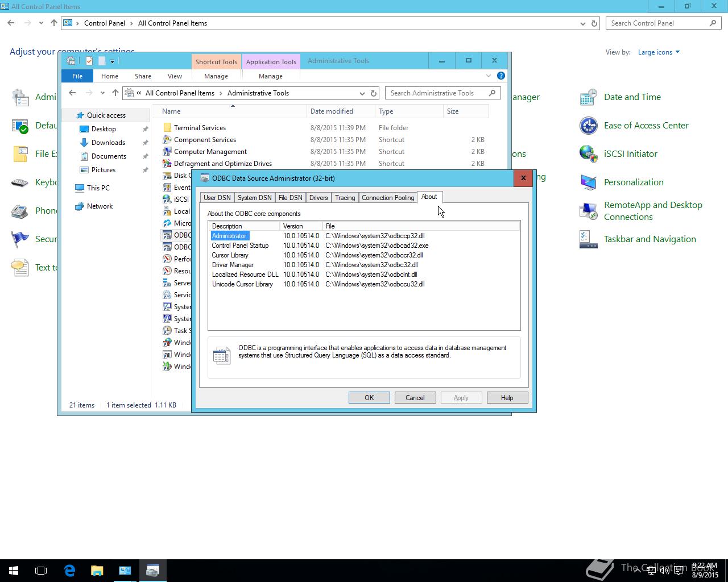Launch Microsoft Edge from the taskbar
Screen dimensions: 728x582
(69, 571)
